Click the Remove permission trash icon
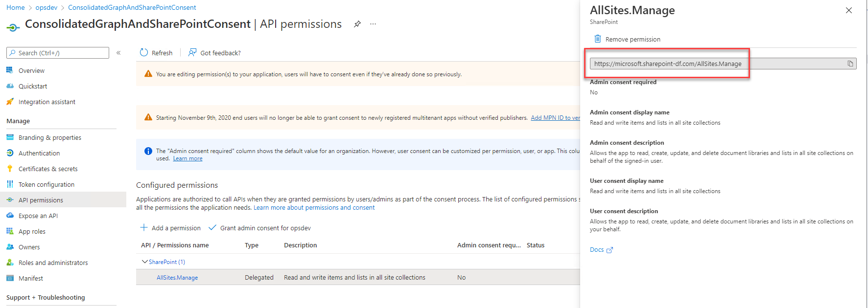868x308 pixels. (x=597, y=39)
